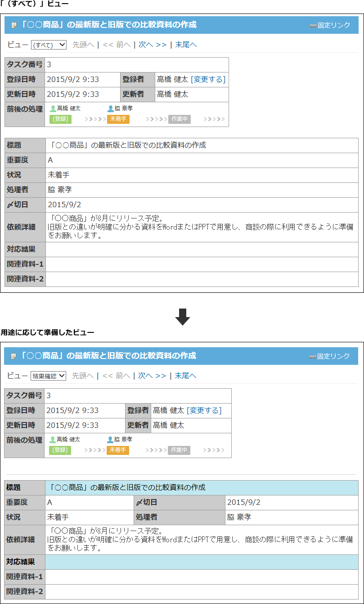Click title text in upper blue header
The width and height of the screenshot is (364, 604).
[109, 25]
